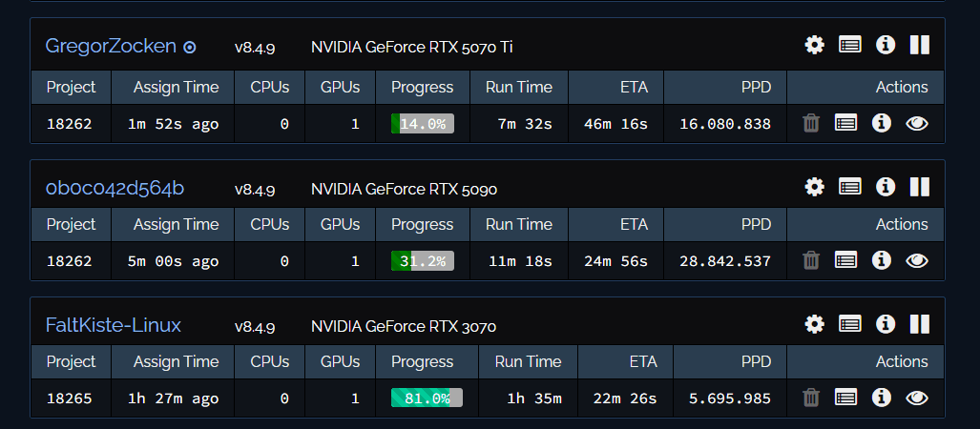Open the GregorZocken machine link
Image resolution: width=980 pixels, height=429 pixels.
point(111,46)
